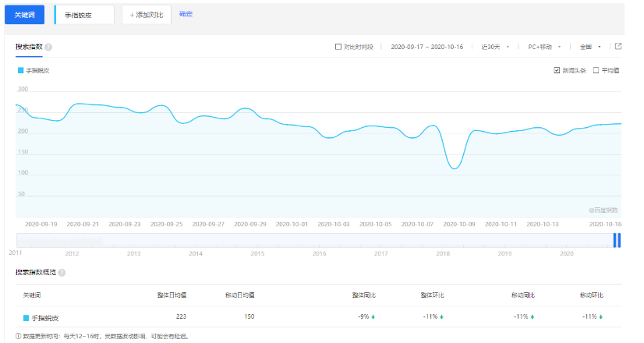This screenshot has height=343, width=644.
Task: Click the 手指脱皮 keyword input box
Action: (x=84, y=15)
